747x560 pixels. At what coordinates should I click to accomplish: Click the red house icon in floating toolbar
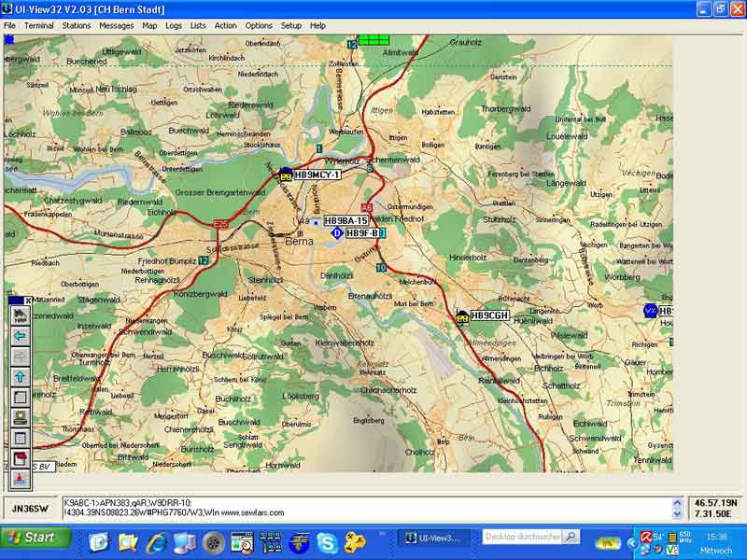tap(20, 458)
